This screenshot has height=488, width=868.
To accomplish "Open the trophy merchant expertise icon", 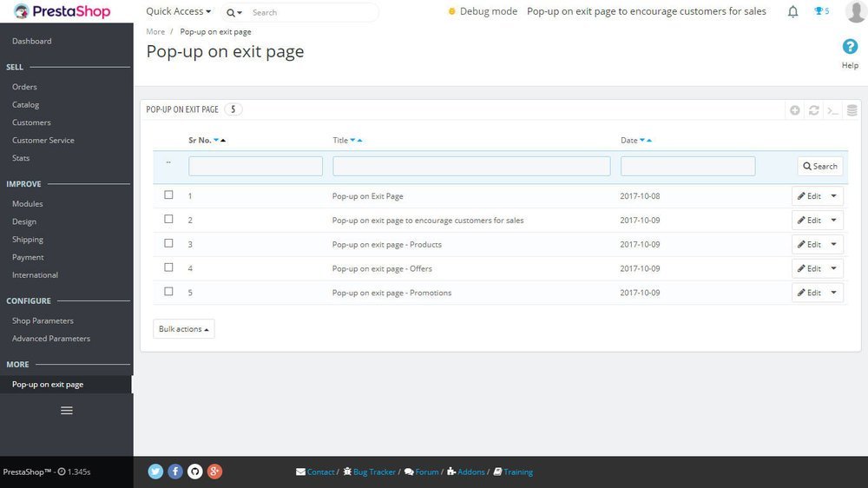I will (821, 11).
